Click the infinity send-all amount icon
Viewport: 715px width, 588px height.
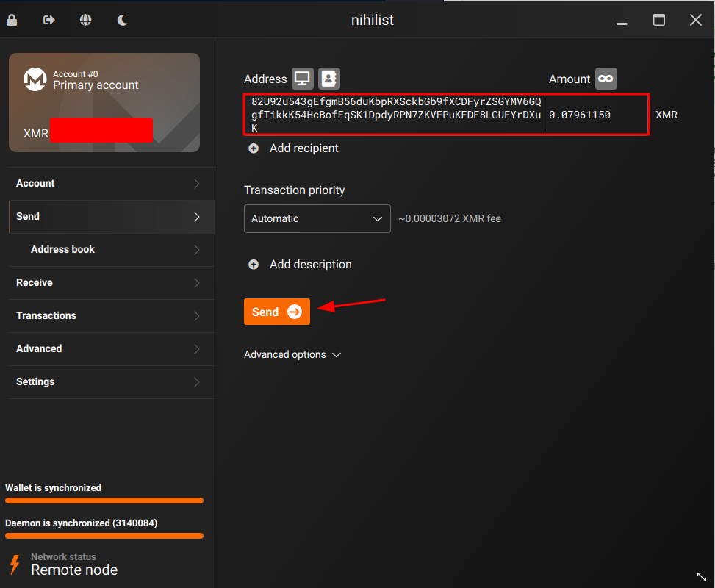coord(606,79)
